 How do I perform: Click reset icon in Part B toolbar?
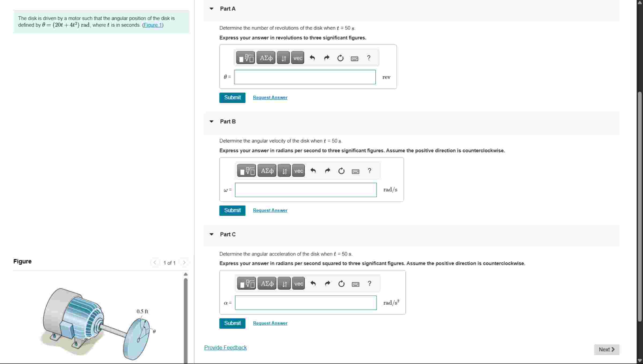click(341, 171)
